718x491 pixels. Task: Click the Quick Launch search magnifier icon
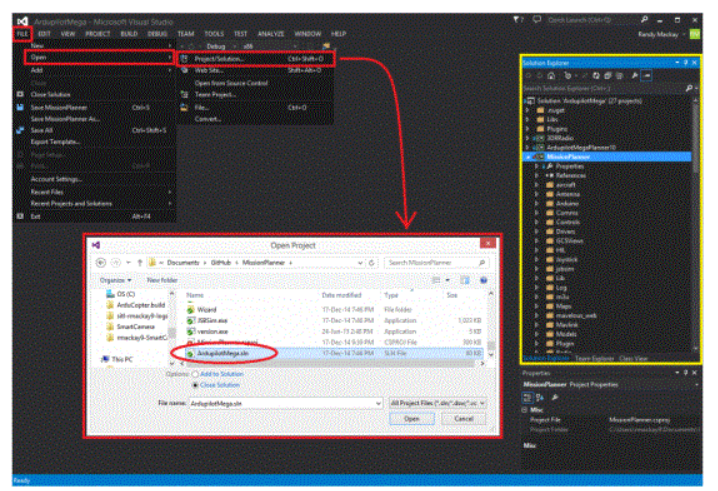pyautogui.click(x=644, y=20)
